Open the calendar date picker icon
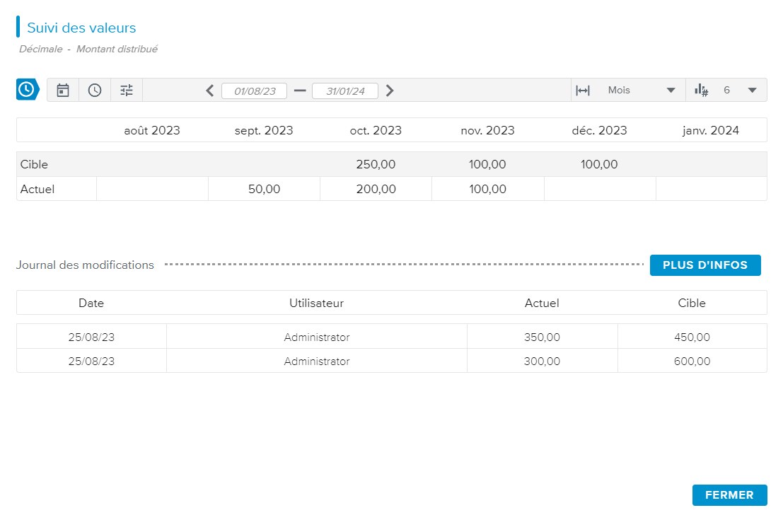Viewport: 783px width, 532px height. tap(63, 91)
